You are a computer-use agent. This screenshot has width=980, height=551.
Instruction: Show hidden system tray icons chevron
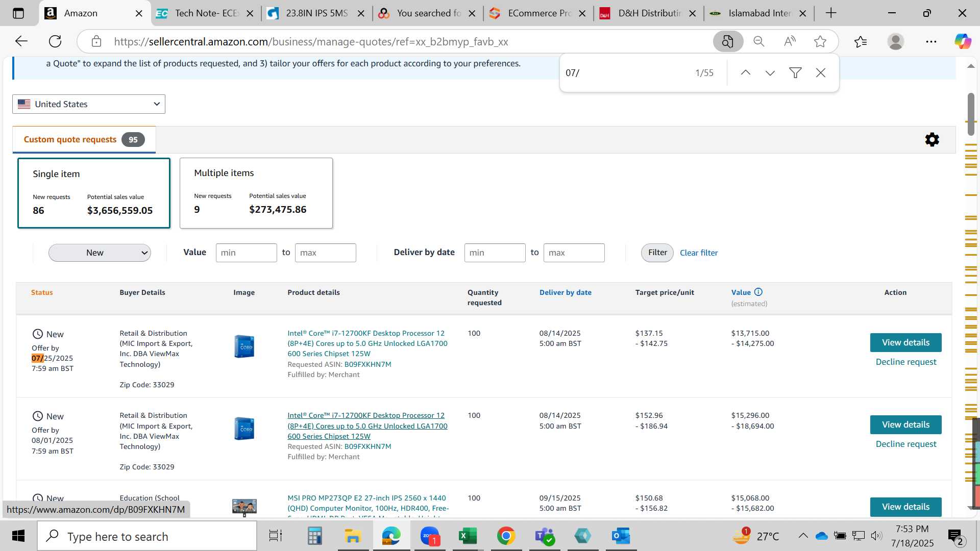(803, 536)
